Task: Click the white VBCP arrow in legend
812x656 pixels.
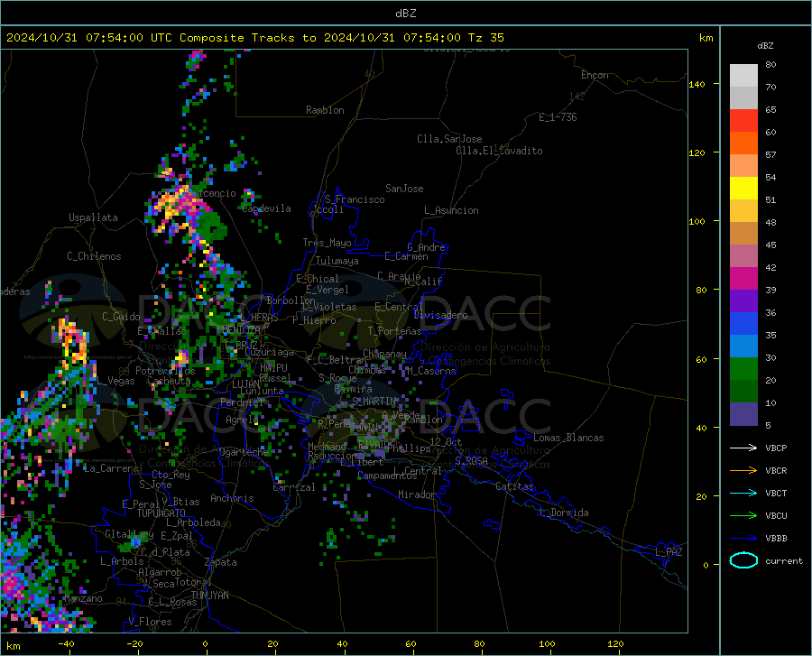Action: 743,448
